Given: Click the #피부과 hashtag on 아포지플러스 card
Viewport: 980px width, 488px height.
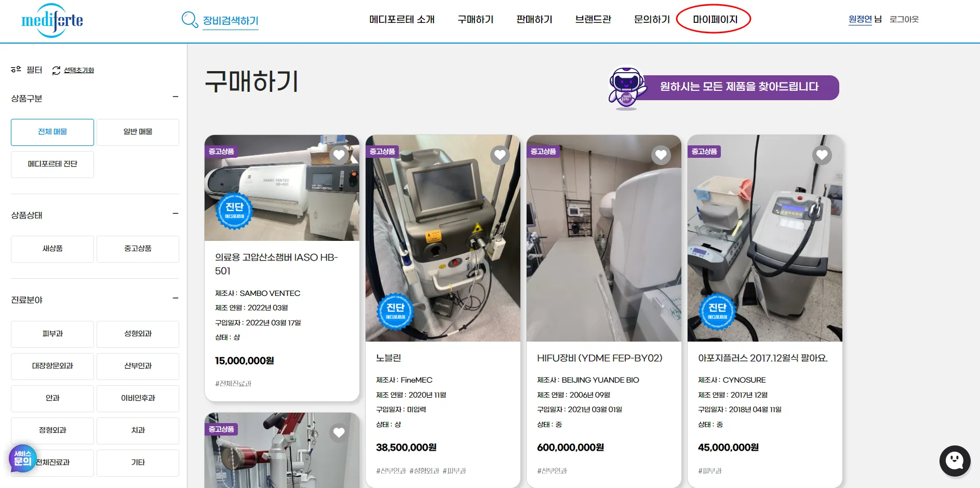Looking at the screenshot, I should pos(710,471).
